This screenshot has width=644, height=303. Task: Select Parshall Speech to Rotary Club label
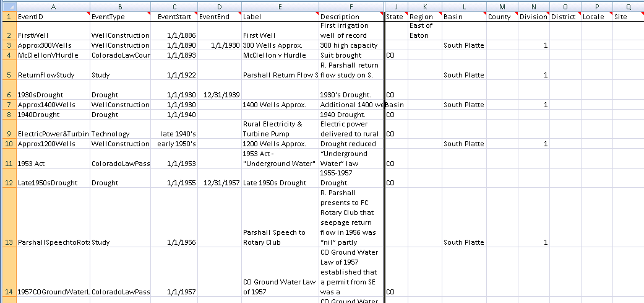(280, 217)
